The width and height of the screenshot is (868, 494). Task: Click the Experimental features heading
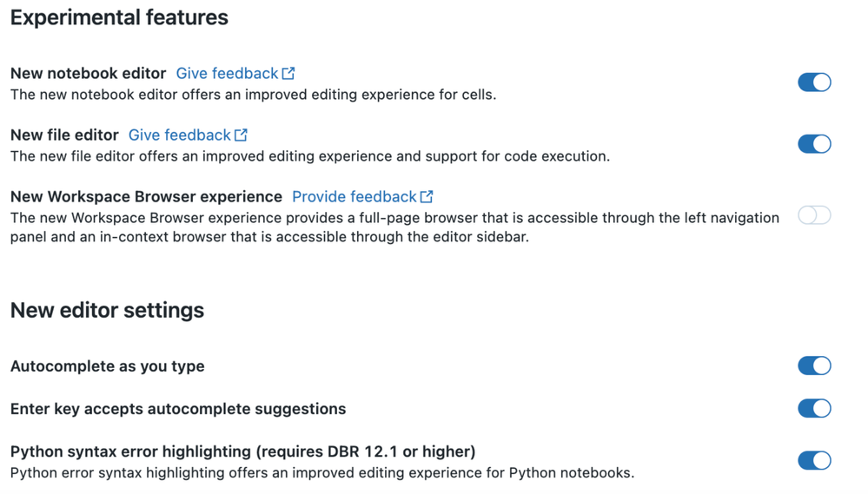pos(119,17)
